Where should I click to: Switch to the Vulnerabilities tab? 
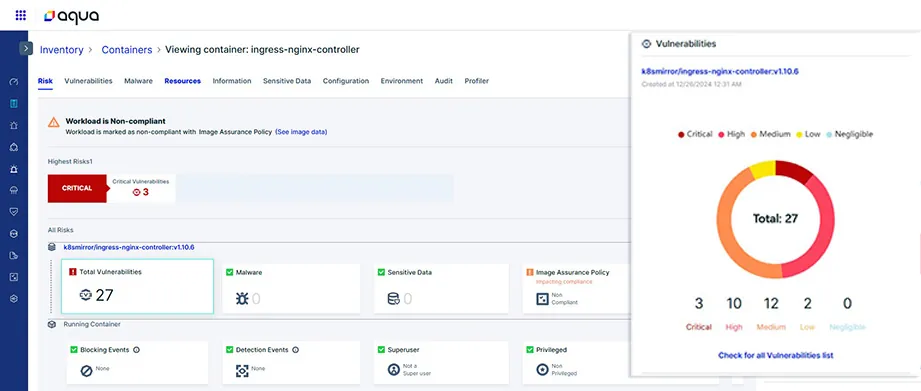88,81
